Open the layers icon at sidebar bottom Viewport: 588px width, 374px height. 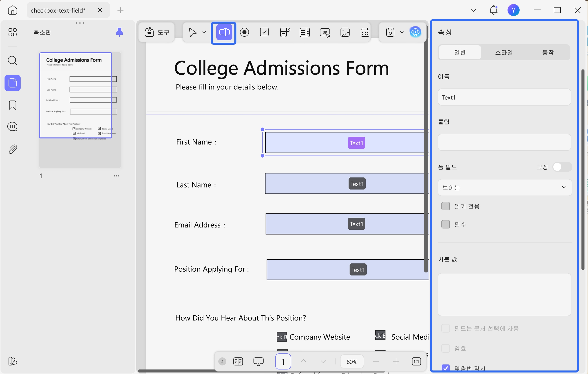12,361
